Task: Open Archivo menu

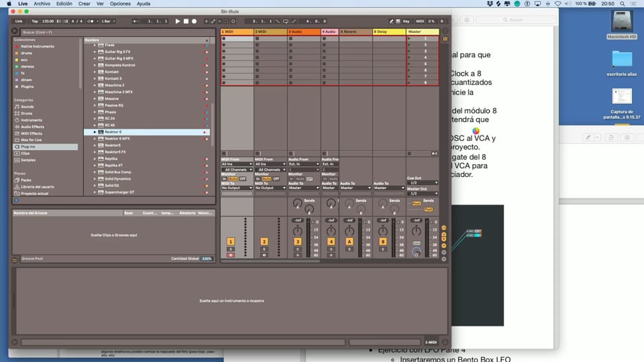Action: coord(42,4)
